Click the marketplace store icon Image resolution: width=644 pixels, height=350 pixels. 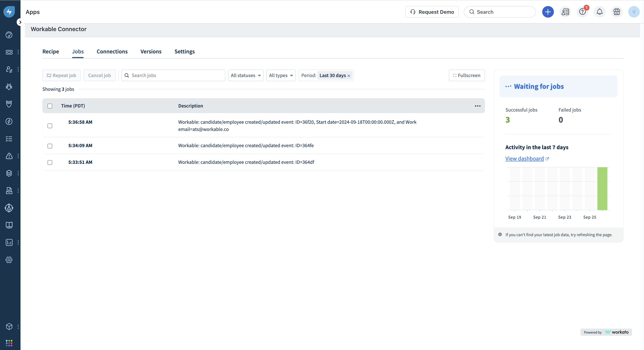[x=617, y=12]
